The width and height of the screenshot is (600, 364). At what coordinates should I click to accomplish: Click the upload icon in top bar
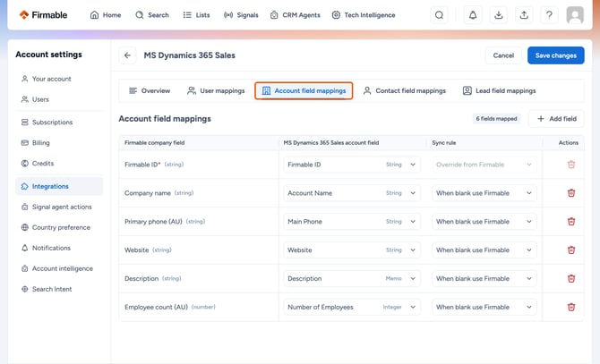coord(524,15)
